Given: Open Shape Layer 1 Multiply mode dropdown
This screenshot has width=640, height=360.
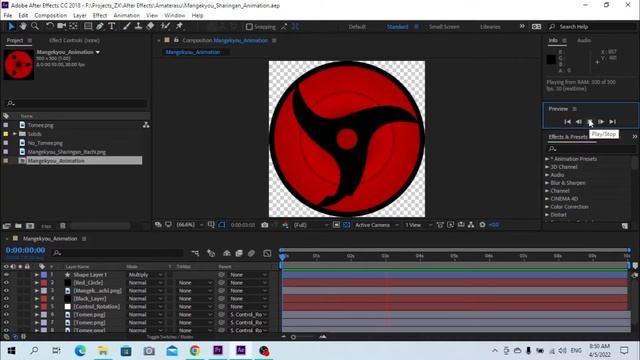Looking at the screenshot, I should [x=145, y=275].
